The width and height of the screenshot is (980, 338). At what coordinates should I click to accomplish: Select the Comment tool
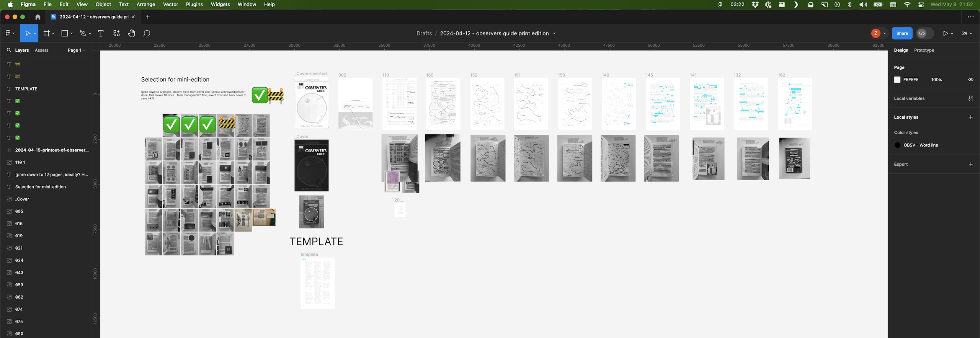coord(147,34)
